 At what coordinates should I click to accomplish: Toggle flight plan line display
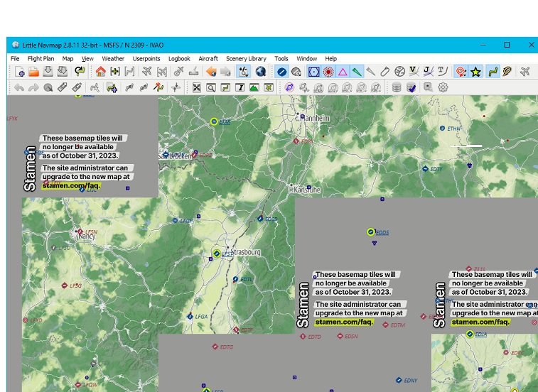click(493, 72)
